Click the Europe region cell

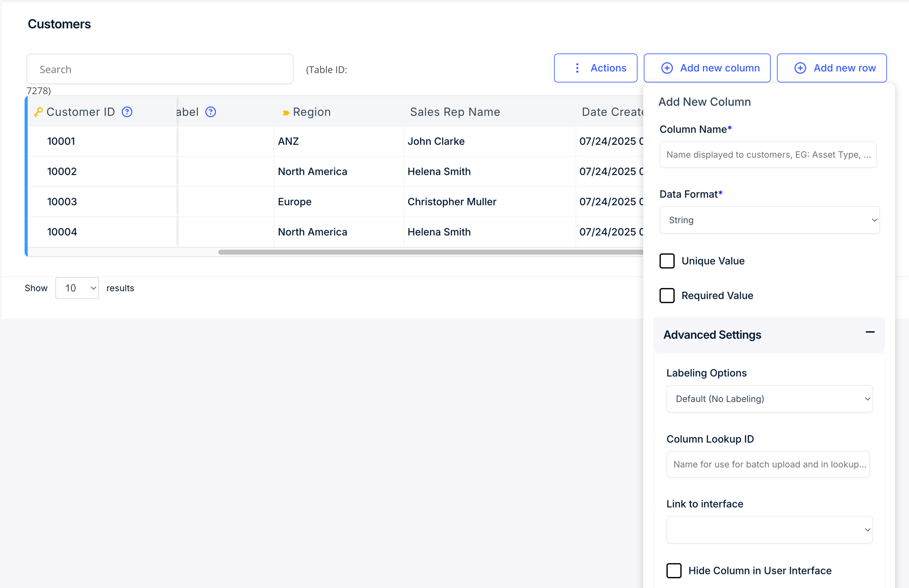click(339, 202)
